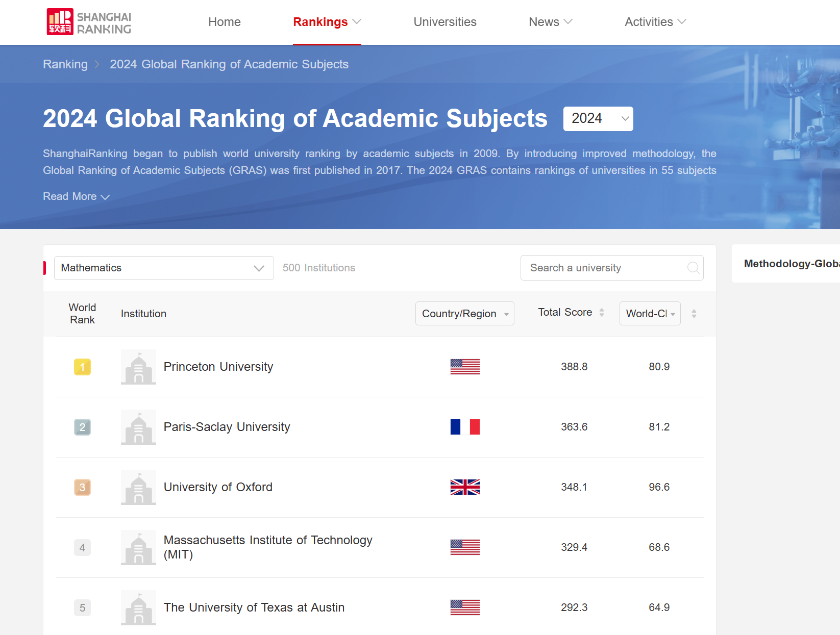This screenshot has height=635, width=840.
Task: Click MIT's logo placeholder
Action: coord(138,547)
